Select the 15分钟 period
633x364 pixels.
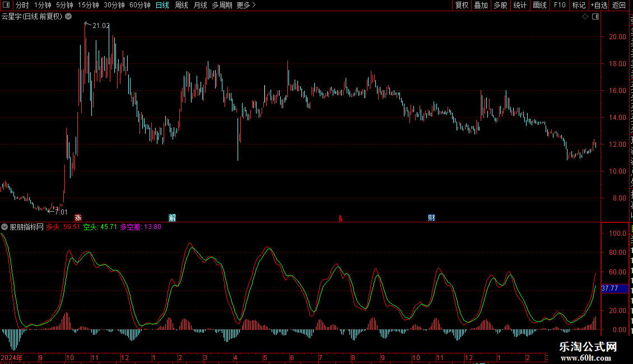pyautogui.click(x=89, y=5)
